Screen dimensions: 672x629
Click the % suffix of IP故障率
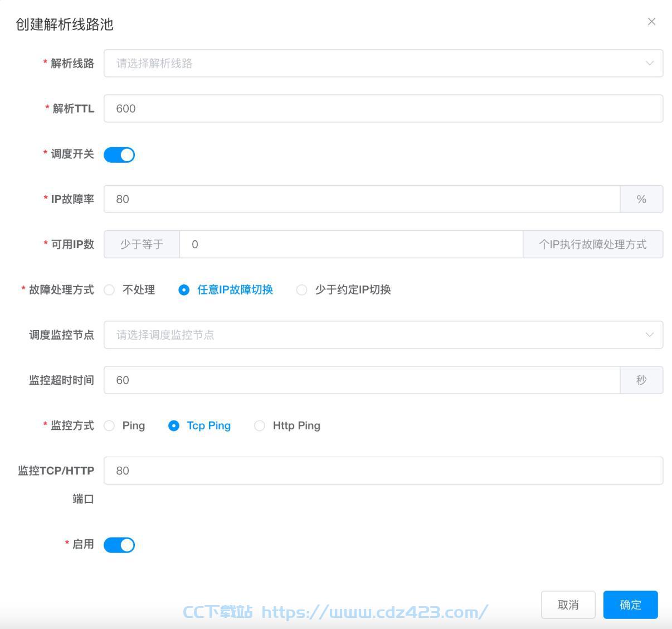pos(641,199)
